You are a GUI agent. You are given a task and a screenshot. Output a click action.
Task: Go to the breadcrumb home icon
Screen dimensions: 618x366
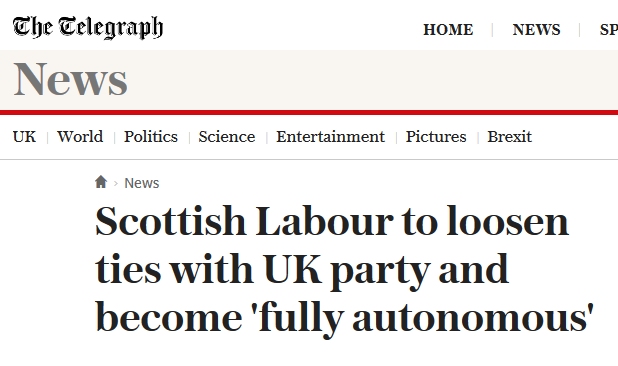click(101, 182)
